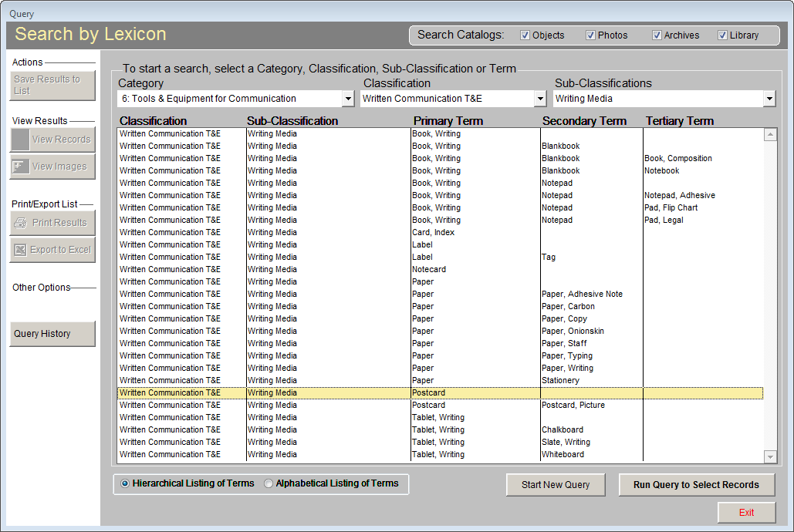
Task: Click the results scrollbar down arrow
Action: (x=770, y=456)
